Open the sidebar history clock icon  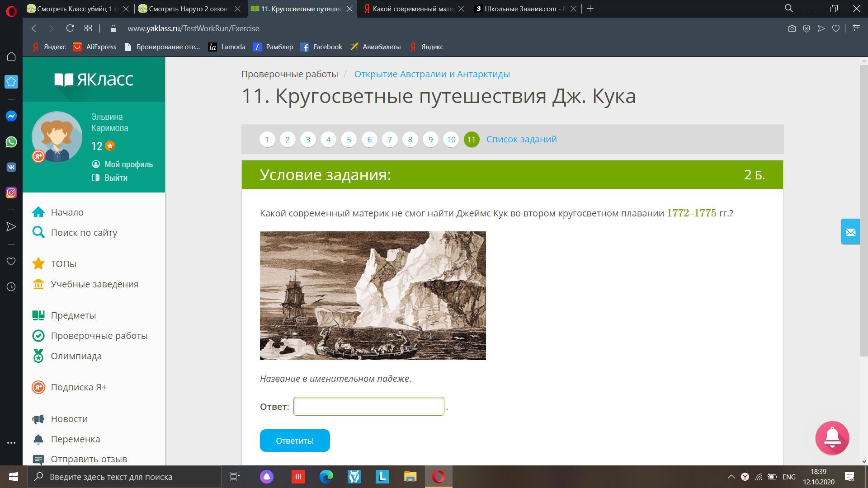(x=11, y=286)
